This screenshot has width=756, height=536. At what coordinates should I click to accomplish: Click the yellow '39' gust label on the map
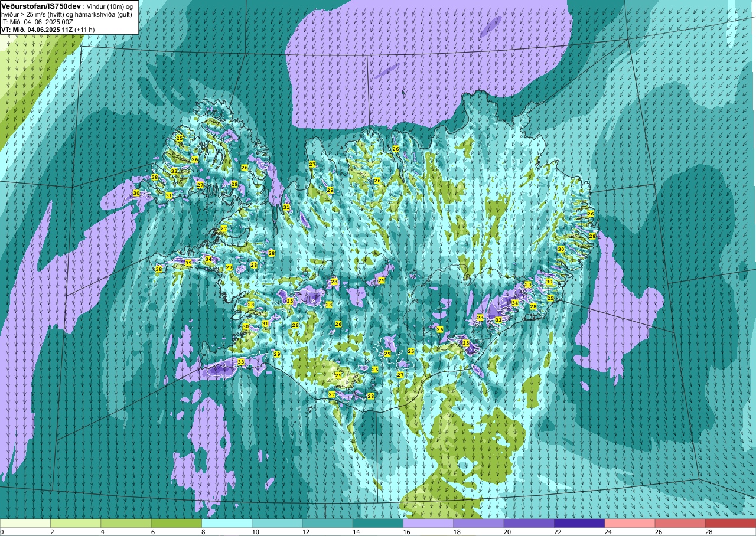[x=188, y=263]
